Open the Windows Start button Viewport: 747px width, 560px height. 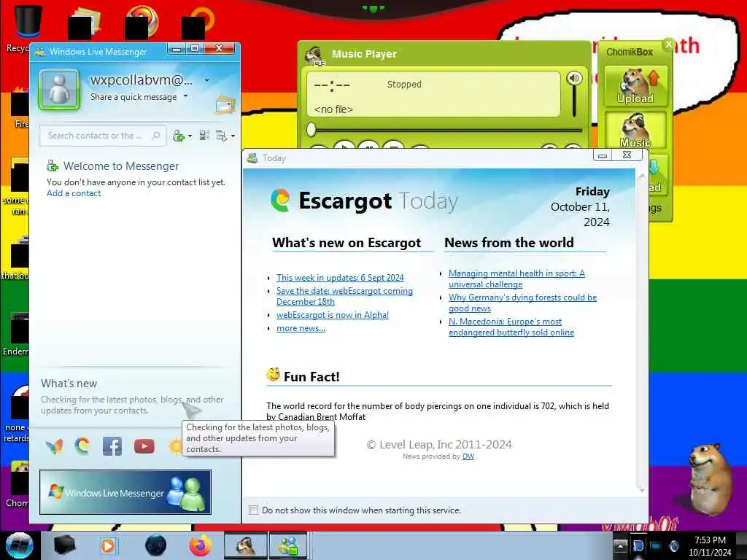coord(20,545)
